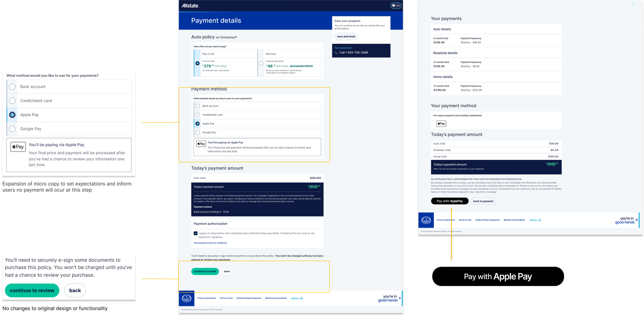Click the Apple Pay badge under Your payment method

(x=441, y=124)
